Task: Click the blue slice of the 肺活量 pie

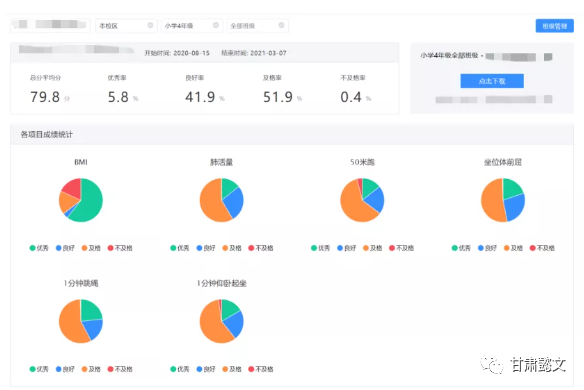Action: 234,203
